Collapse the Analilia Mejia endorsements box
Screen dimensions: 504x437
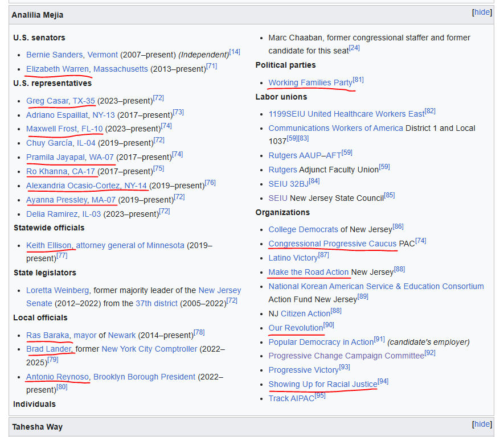(482, 12)
